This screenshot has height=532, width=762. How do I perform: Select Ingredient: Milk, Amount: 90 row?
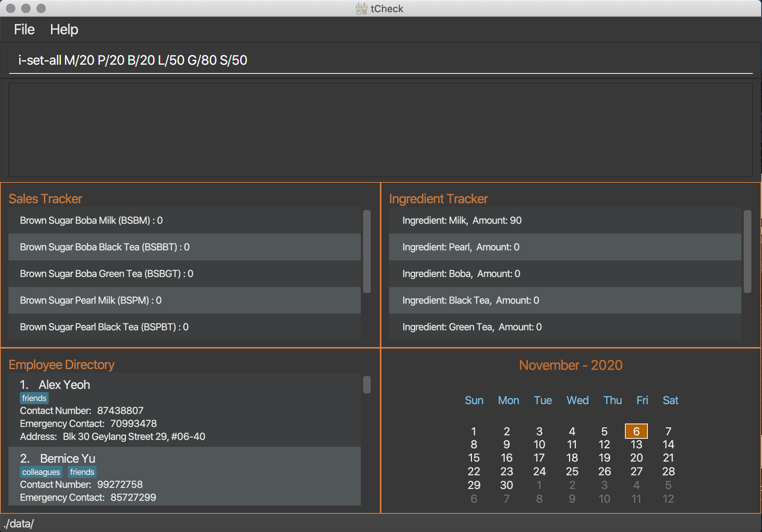pos(565,220)
